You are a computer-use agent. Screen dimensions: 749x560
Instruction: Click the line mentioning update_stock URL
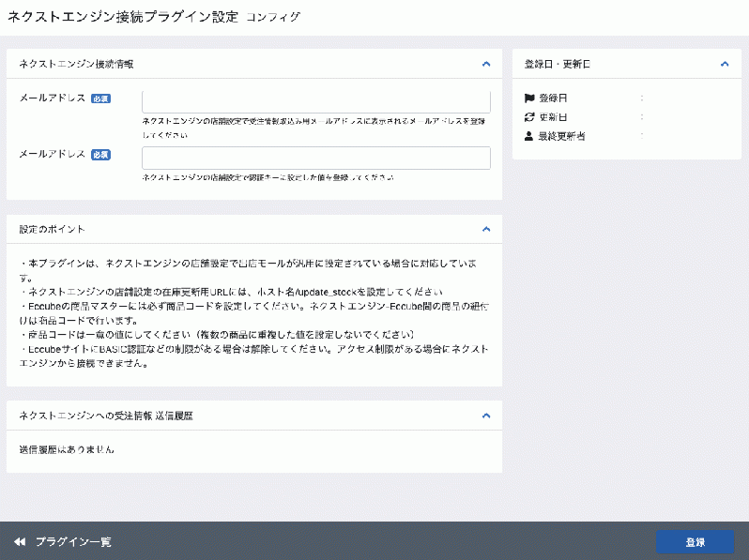tap(231, 292)
